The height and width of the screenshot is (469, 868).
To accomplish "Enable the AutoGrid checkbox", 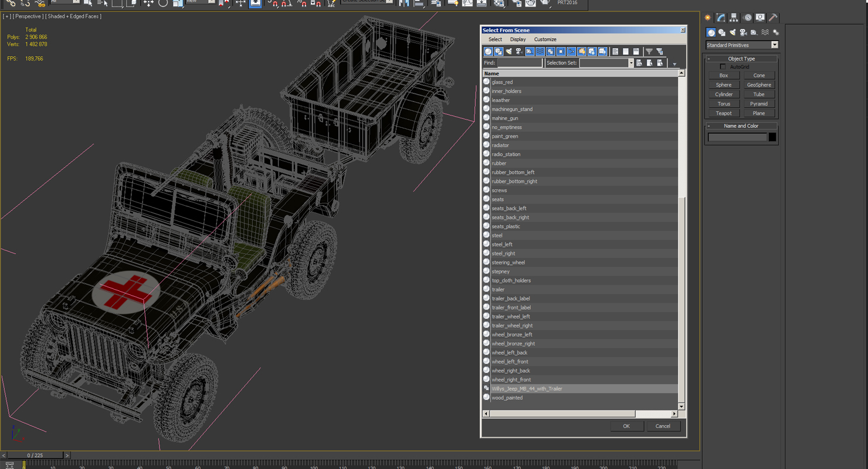I will coord(723,67).
